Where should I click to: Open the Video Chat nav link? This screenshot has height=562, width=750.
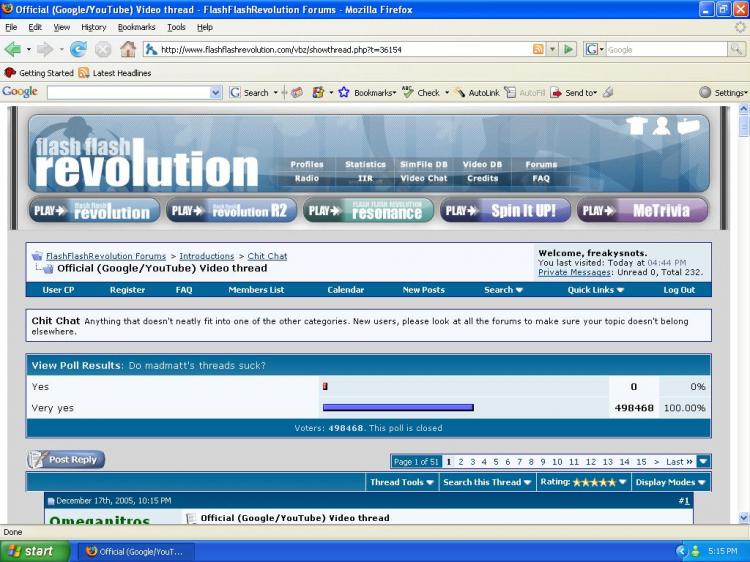[424, 178]
